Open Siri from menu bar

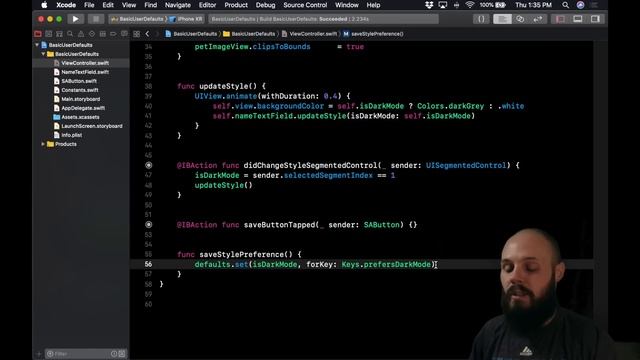580,5
